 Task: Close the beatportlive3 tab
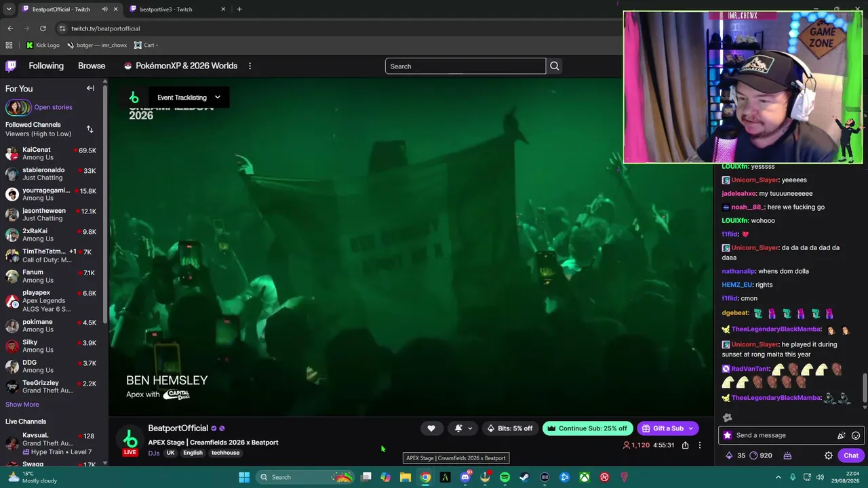pos(223,9)
